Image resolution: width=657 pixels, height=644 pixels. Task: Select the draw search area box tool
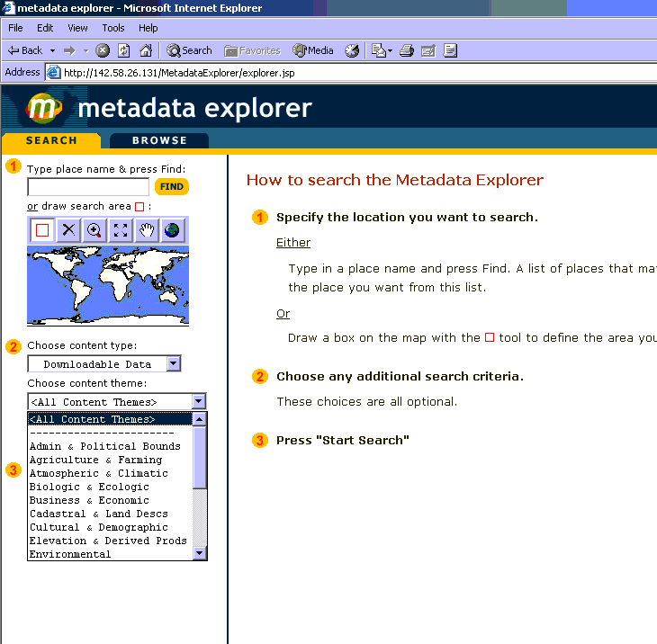click(42, 230)
